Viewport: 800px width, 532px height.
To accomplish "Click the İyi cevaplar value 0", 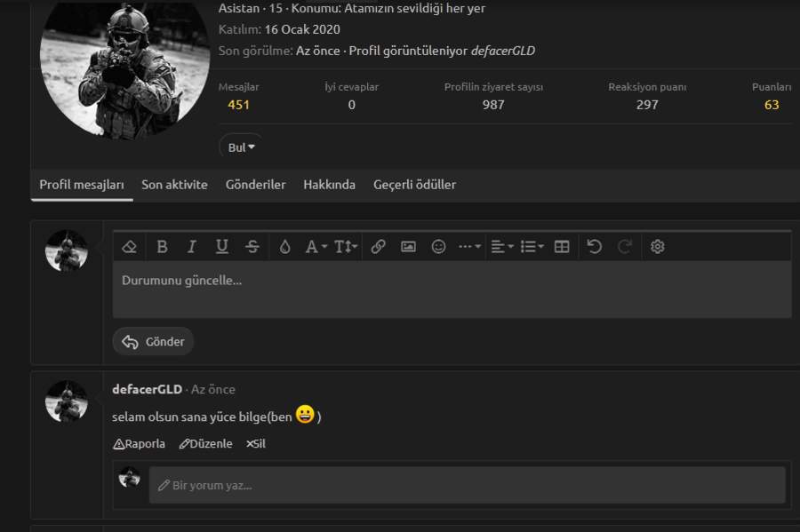I will click(x=351, y=105).
